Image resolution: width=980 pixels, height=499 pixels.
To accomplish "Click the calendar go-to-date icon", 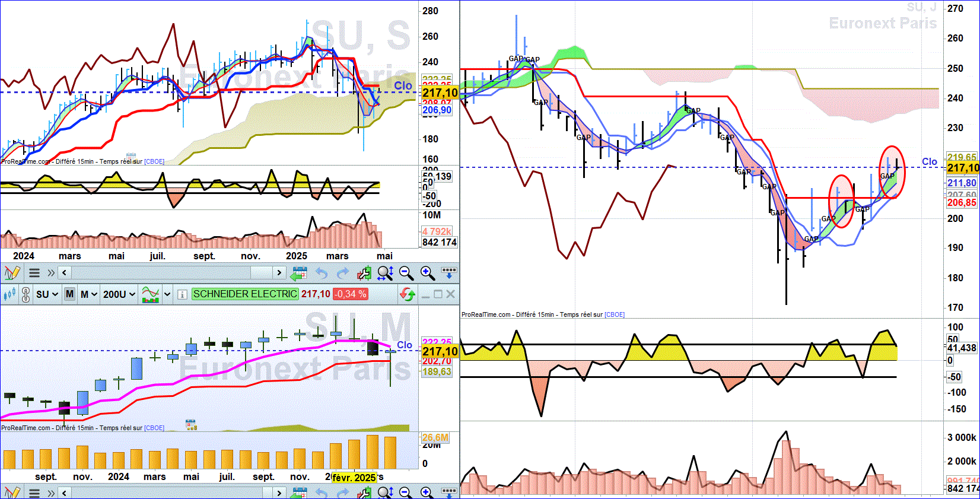I will 299,273.
